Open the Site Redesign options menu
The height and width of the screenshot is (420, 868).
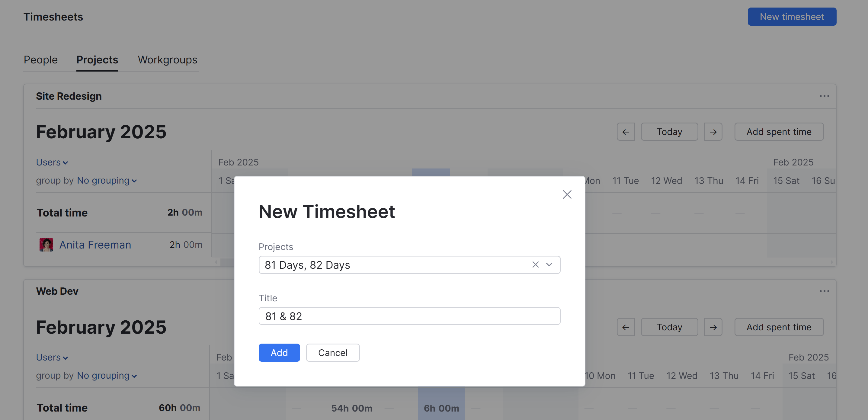pos(825,96)
